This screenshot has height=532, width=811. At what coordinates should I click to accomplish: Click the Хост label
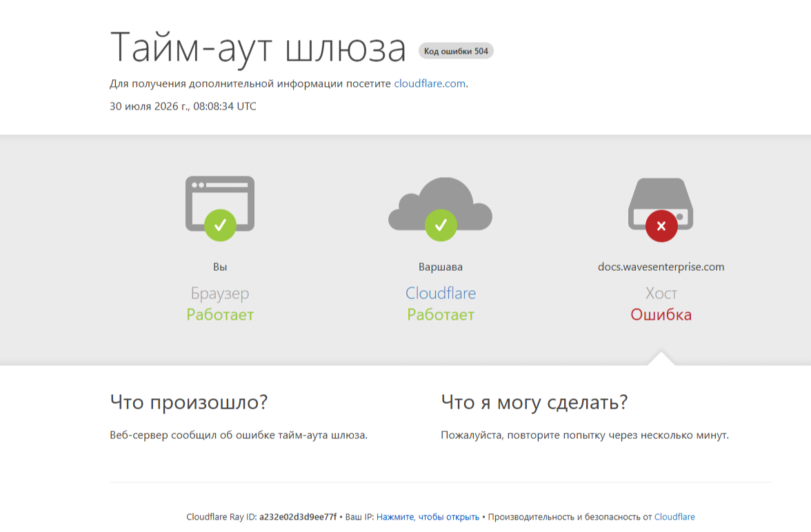pos(661,293)
